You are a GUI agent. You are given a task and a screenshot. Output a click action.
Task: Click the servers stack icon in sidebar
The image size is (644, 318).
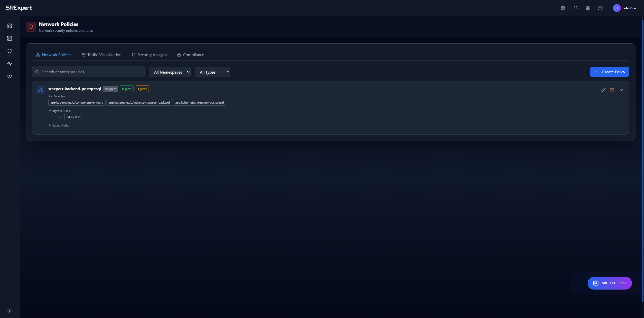click(x=10, y=38)
